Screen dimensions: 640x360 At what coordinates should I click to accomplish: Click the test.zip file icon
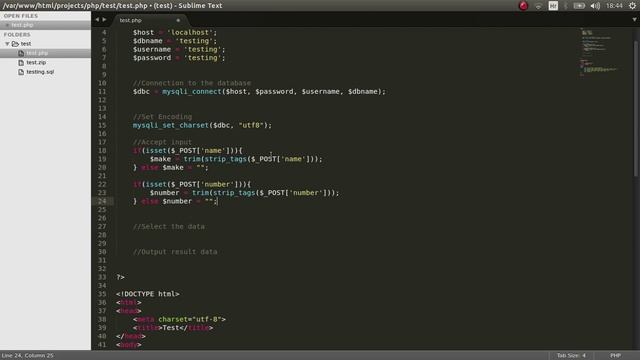pyautogui.click(x=21, y=62)
